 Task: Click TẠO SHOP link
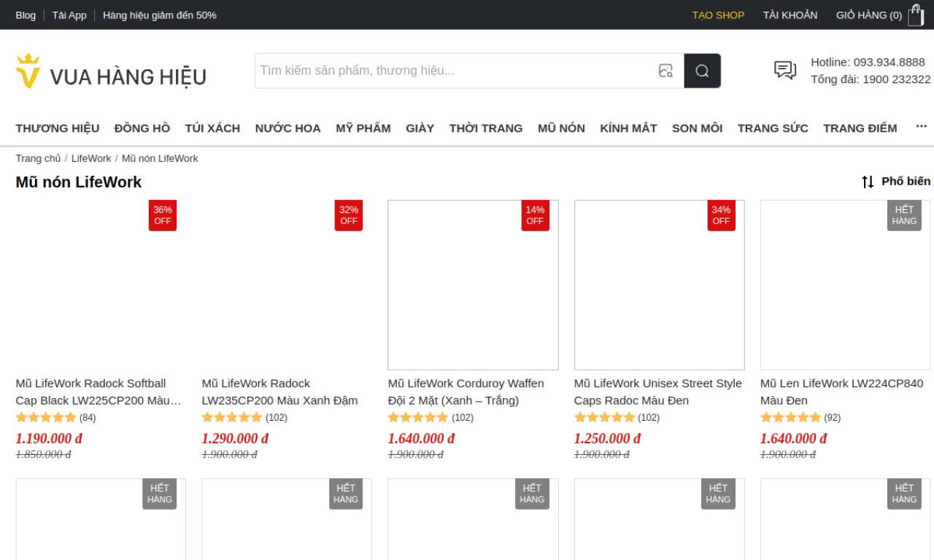[x=718, y=15]
